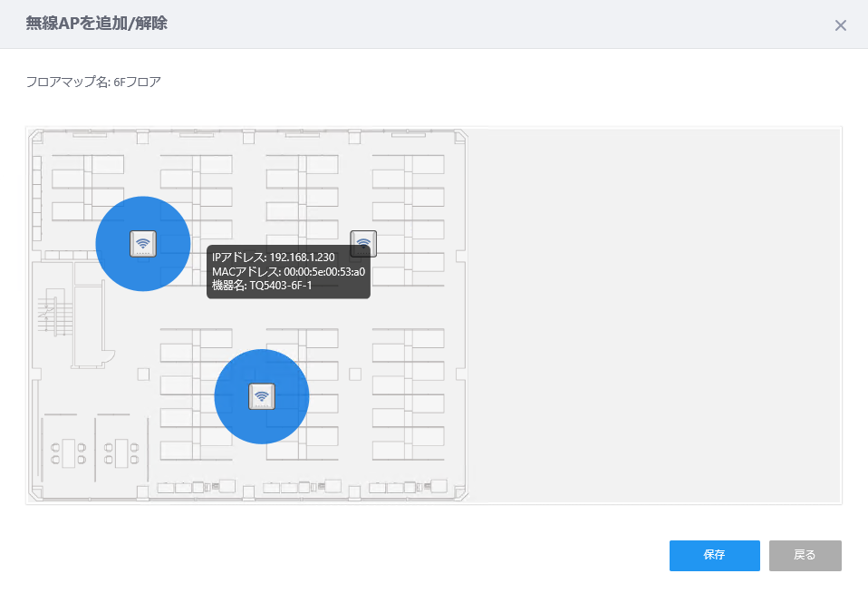Go back using the 戻る button
The height and width of the screenshot is (593, 868).
[805, 555]
